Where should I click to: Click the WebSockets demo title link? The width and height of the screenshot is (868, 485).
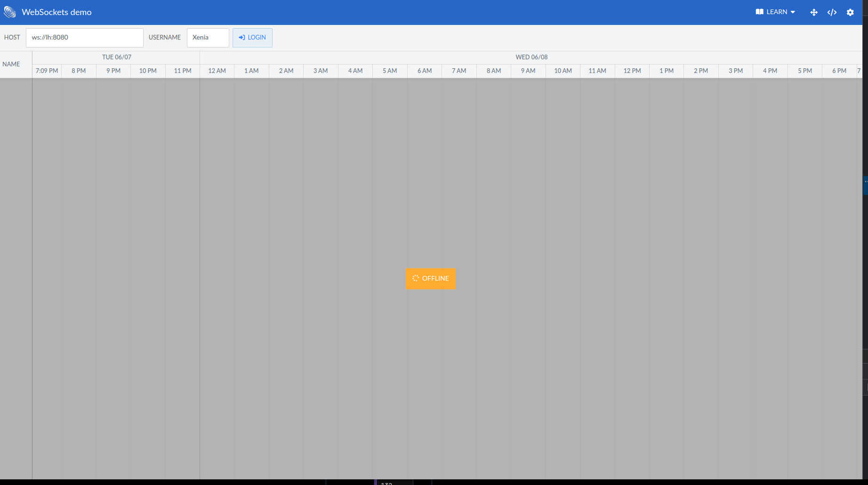click(56, 12)
